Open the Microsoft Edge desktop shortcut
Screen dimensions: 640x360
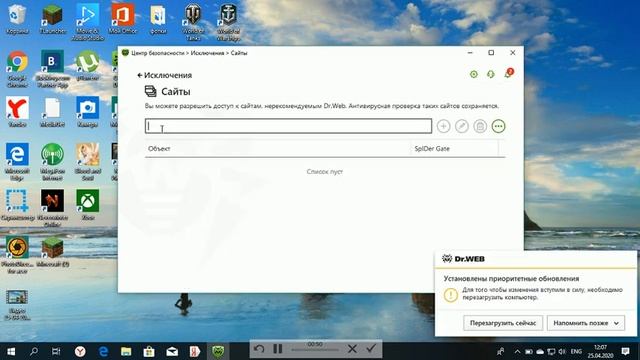(x=17, y=162)
